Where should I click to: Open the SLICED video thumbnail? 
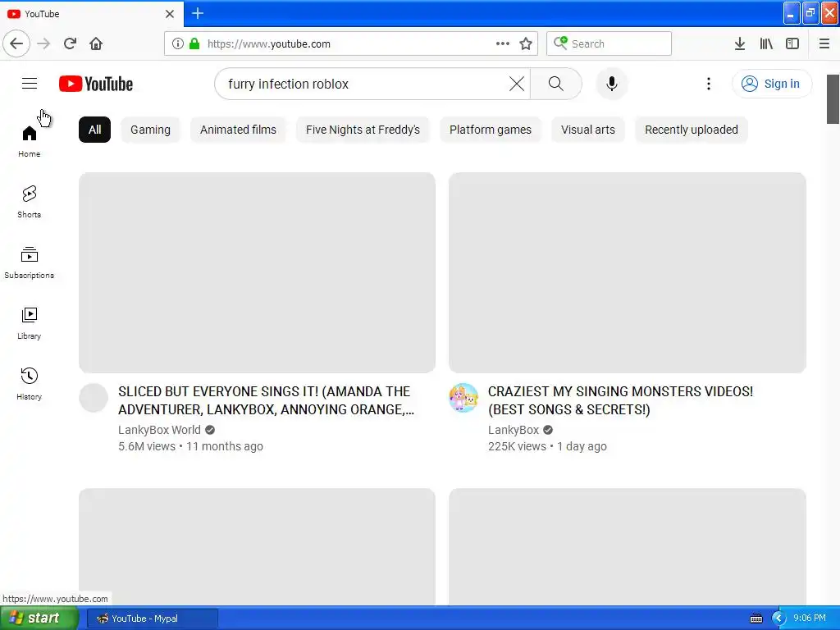click(x=257, y=272)
